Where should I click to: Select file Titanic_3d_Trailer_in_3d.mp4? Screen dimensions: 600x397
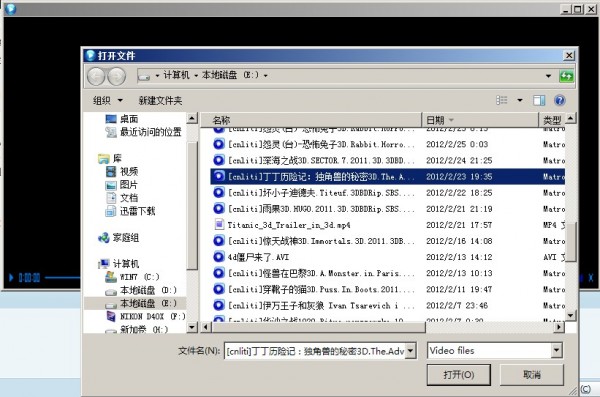pyautogui.click(x=387, y=225)
